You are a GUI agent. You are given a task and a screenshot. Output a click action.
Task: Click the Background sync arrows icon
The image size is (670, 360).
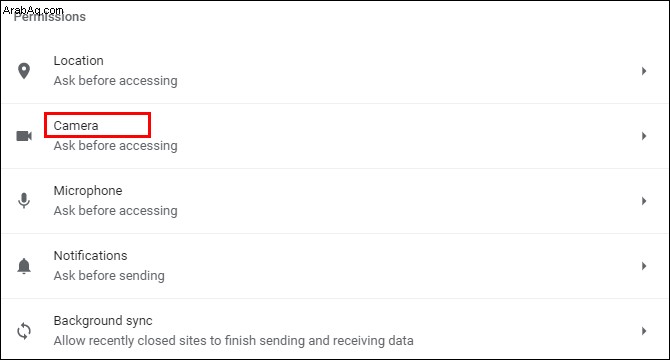tap(24, 331)
